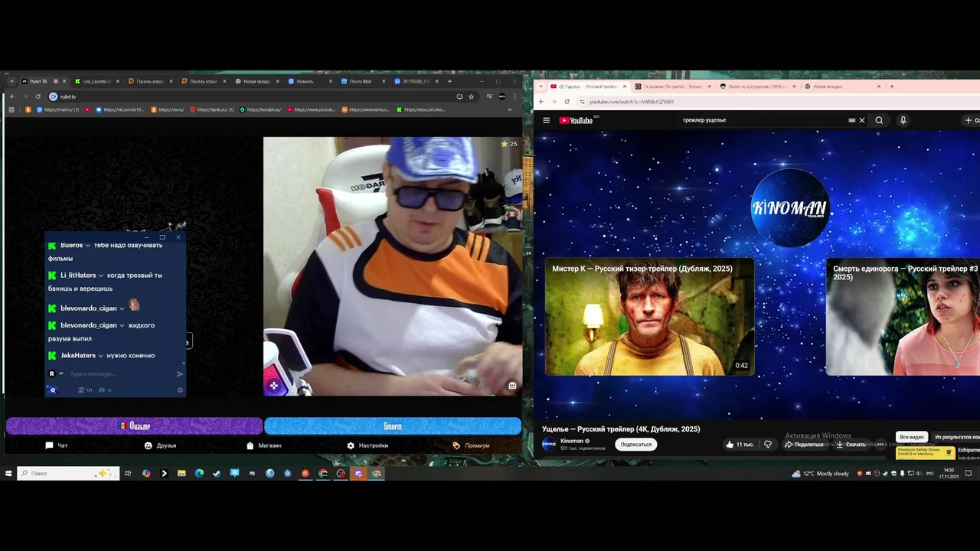Screen dimensions: 980x551
Task: Reload the YouTube page
Action: click(x=567, y=102)
